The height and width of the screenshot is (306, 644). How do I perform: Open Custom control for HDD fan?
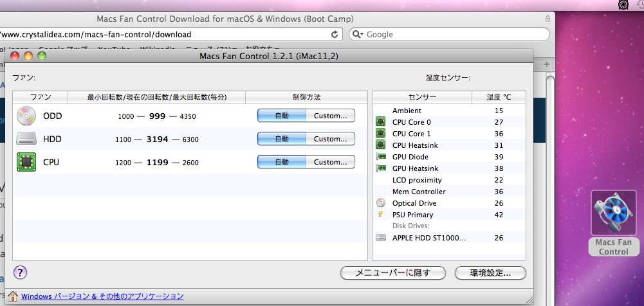[330, 139]
